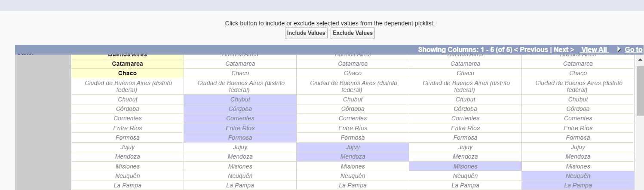Select the purple-highlighted Mendoza cell

point(353,156)
